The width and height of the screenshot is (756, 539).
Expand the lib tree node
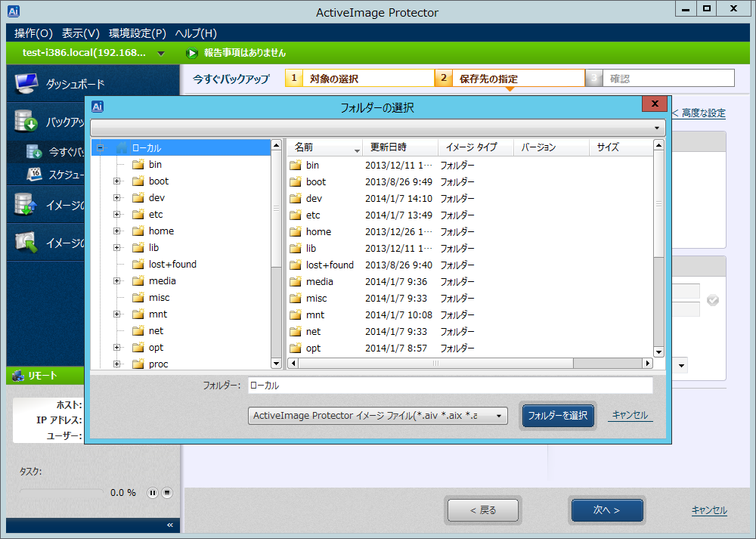tap(116, 248)
